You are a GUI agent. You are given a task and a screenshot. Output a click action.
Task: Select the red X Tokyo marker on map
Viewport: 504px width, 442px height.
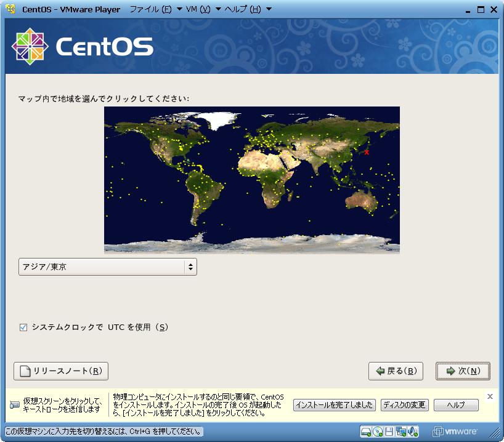367,151
